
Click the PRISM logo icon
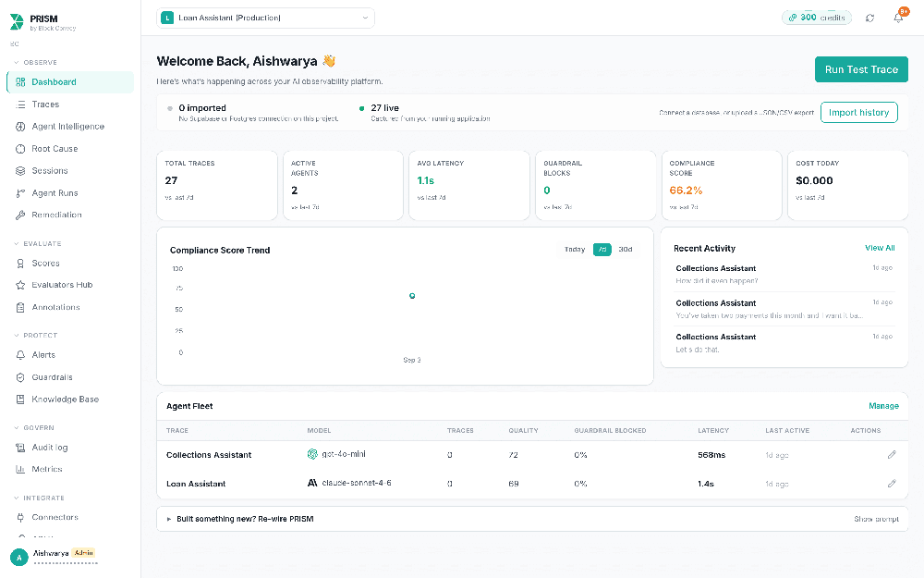point(17,22)
